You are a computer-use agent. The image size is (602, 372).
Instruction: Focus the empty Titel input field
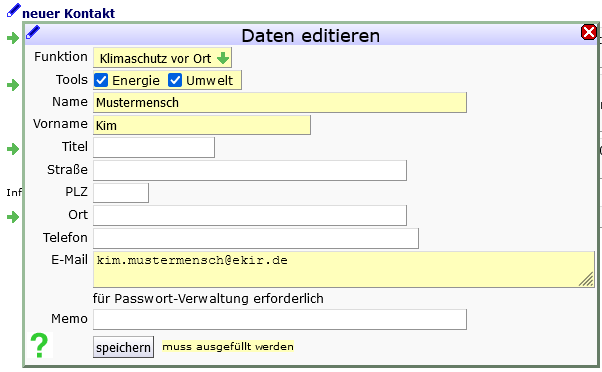pyautogui.click(x=154, y=147)
